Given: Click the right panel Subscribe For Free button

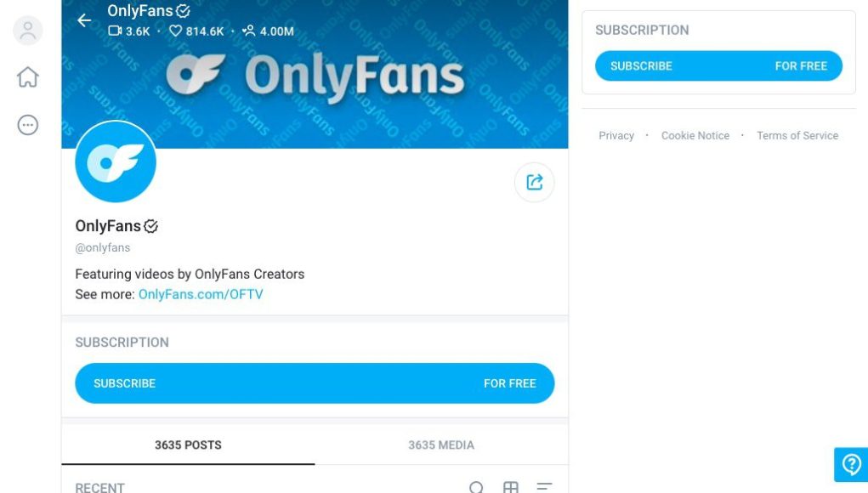Looking at the screenshot, I should tap(718, 65).
